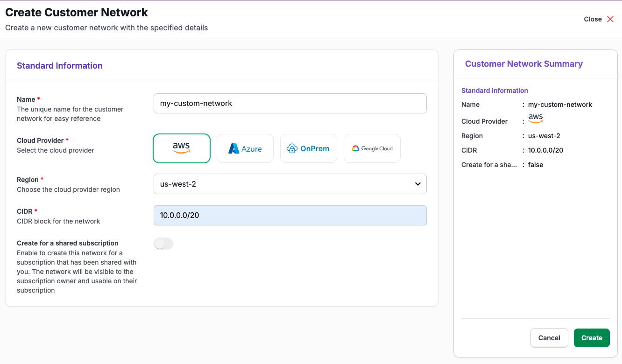Click the us-west-2 value in the summary
622x364 pixels.
pyautogui.click(x=544, y=136)
